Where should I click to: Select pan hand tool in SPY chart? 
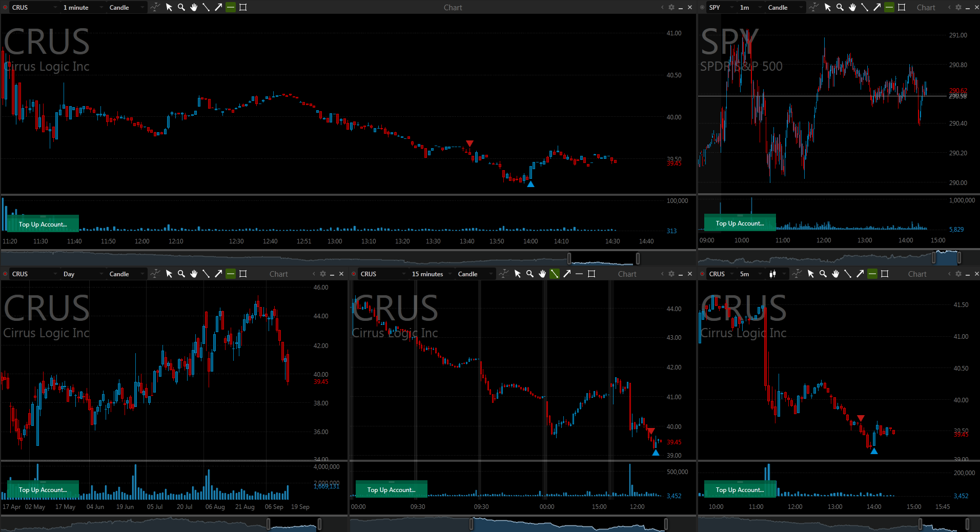(x=852, y=7)
